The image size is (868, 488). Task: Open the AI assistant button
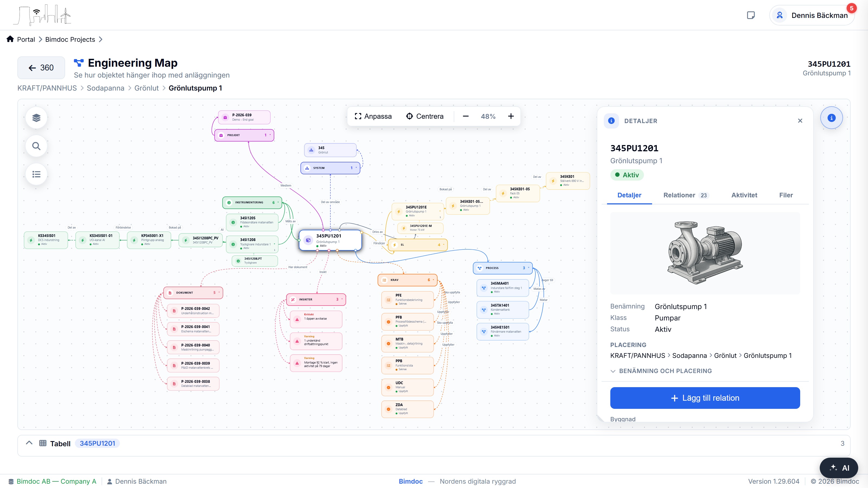coord(839,468)
